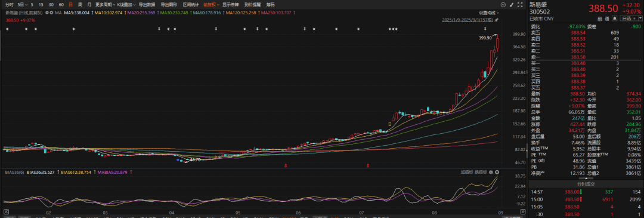
Task: Switch chart to 日 (daily) period
Action: tap(70, 5)
